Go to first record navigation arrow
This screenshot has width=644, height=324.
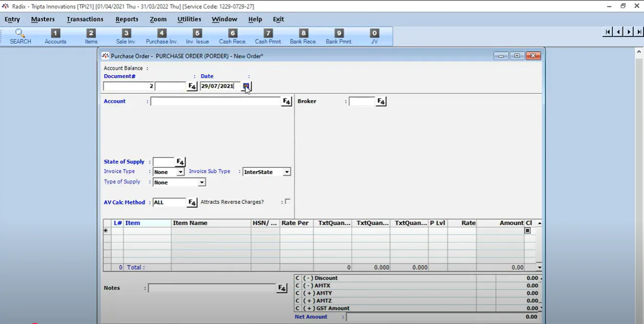click(x=608, y=32)
